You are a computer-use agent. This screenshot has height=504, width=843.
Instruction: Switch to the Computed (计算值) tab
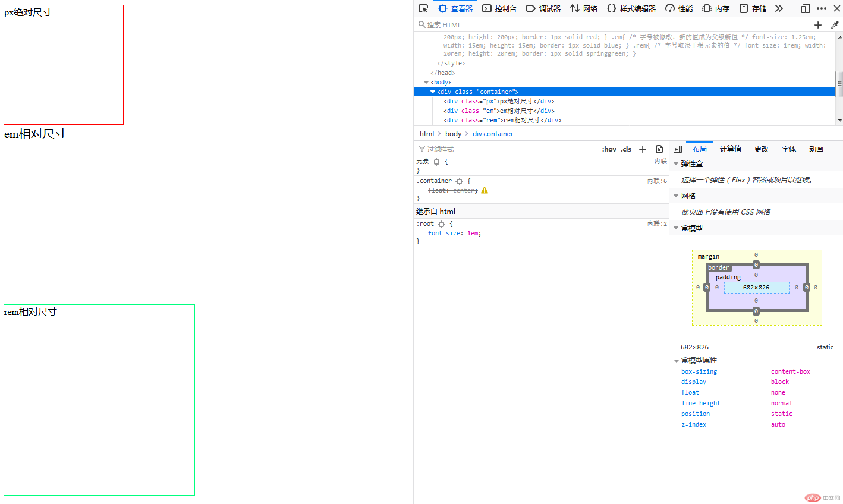tap(730, 149)
